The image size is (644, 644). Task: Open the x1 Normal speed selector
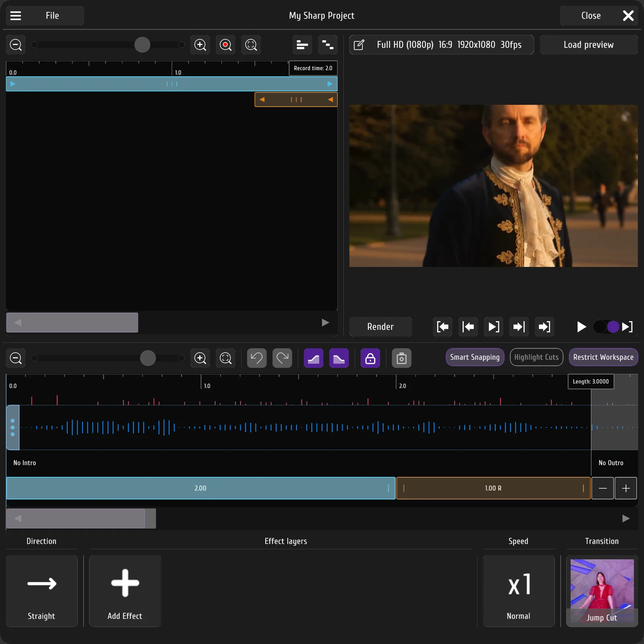(519, 591)
